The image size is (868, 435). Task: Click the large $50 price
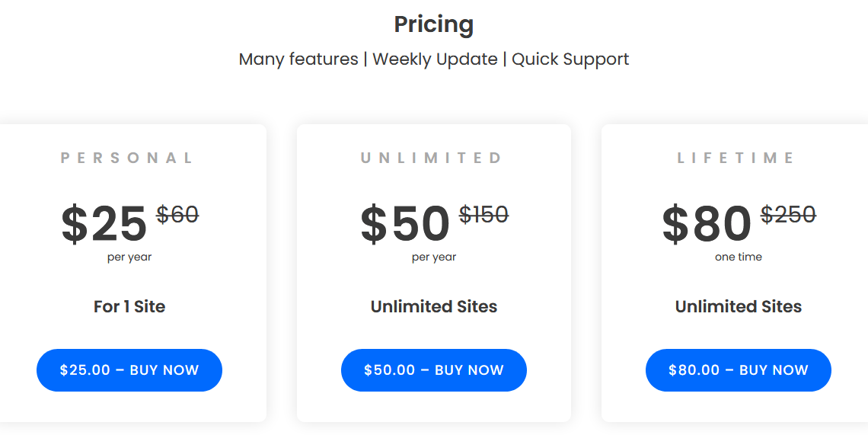[x=406, y=224]
